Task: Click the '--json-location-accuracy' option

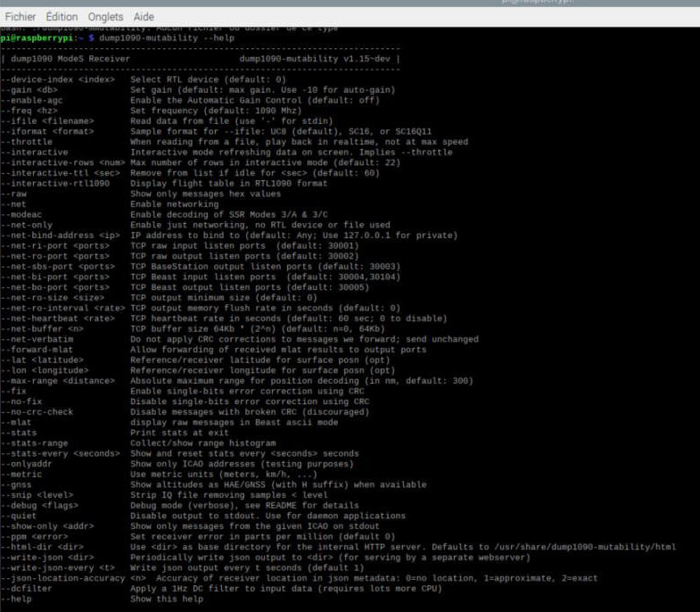Action: pyautogui.click(x=63, y=578)
